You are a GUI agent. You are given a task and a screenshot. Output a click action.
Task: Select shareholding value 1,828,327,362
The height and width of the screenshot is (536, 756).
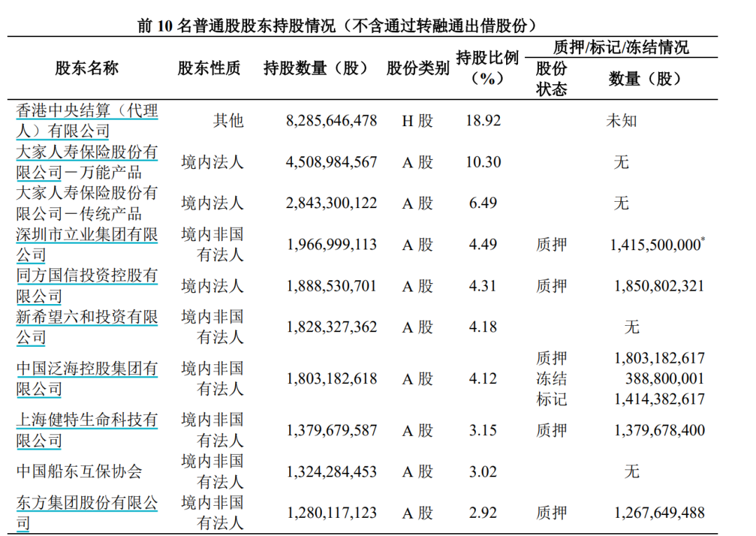tap(331, 327)
